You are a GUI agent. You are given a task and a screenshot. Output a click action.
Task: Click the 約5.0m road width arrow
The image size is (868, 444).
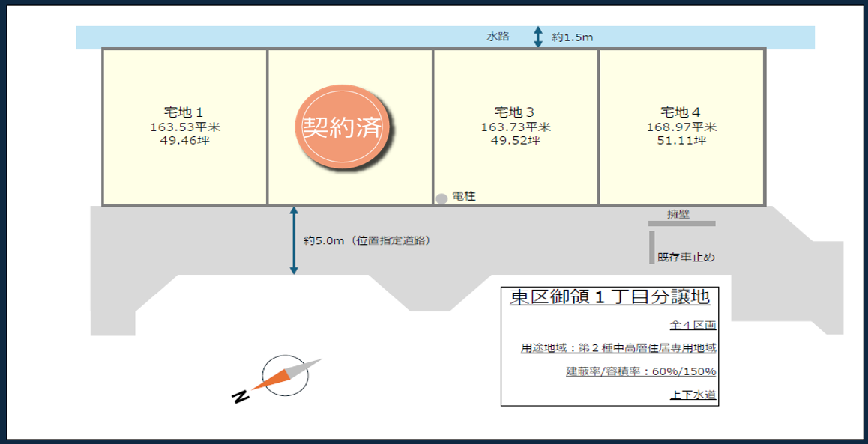tap(294, 240)
